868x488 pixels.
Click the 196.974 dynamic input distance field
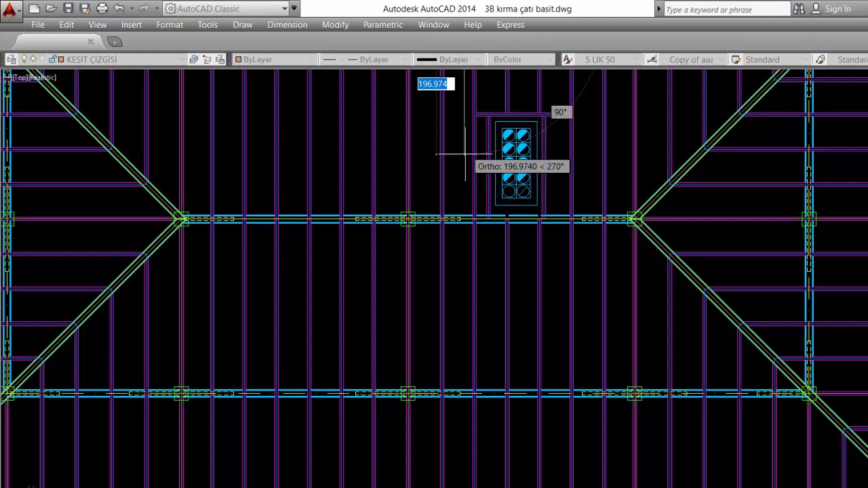(x=436, y=84)
